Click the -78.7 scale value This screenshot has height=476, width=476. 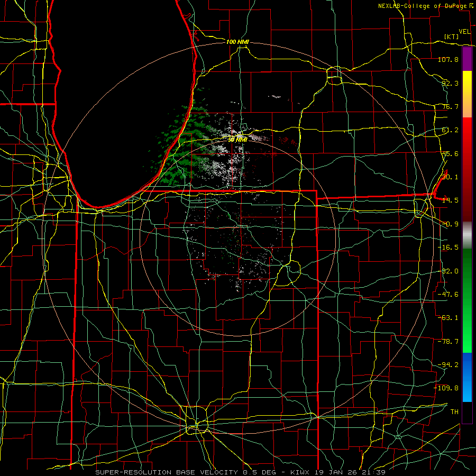click(448, 342)
